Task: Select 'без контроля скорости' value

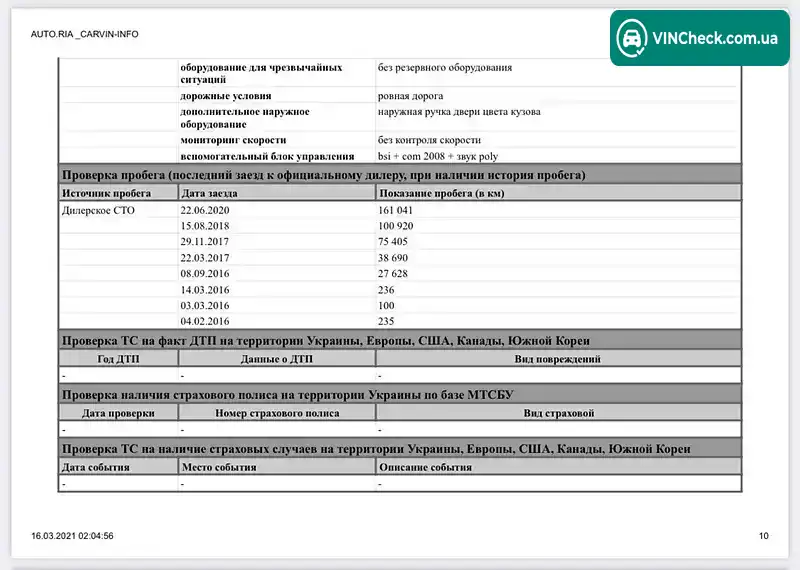Action: 430,140
